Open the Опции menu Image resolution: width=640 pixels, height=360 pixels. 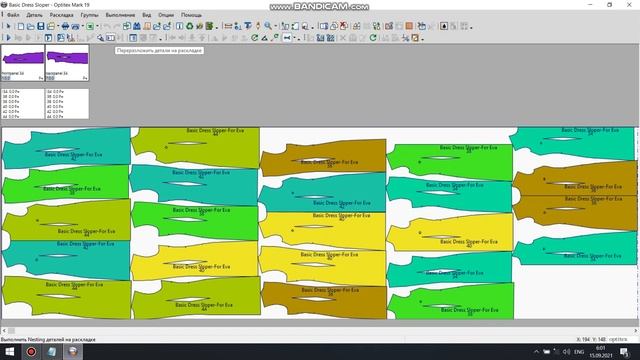pyautogui.click(x=166, y=15)
